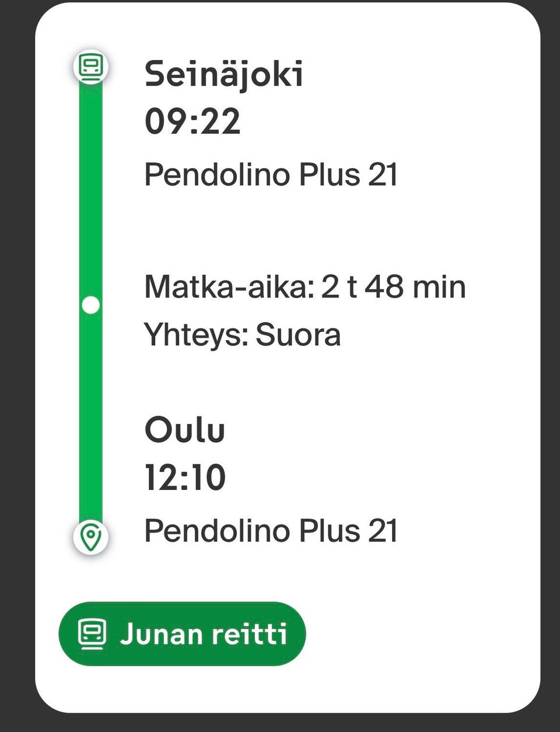Click the white midpoint dot on route line
560x732 pixels.
coord(91,305)
